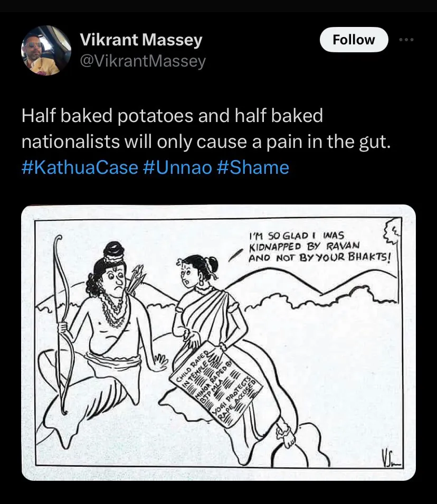This screenshot has height=504, width=437.
Task: Open the #Shame hashtag
Action: coord(253,168)
